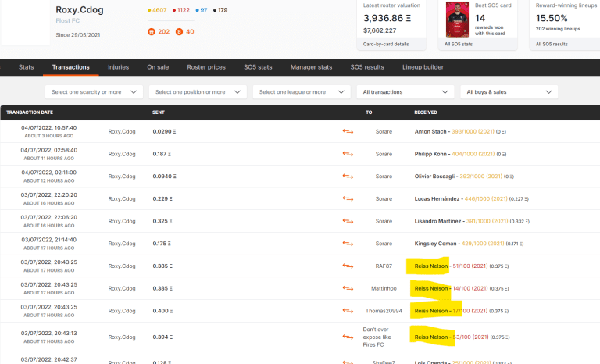This screenshot has width=600, height=364.
Task: Click the 15.50% reward-winning lineups figure
Action: click(x=552, y=18)
